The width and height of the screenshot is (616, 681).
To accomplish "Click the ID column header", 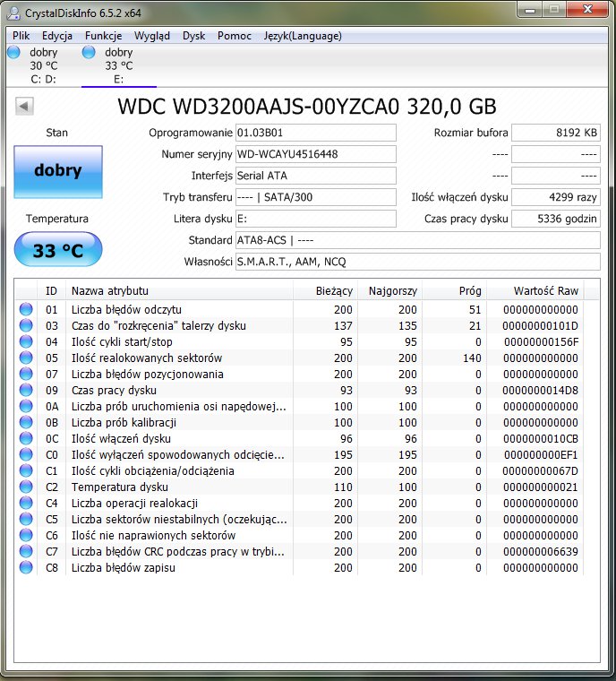I will [x=51, y=290].
